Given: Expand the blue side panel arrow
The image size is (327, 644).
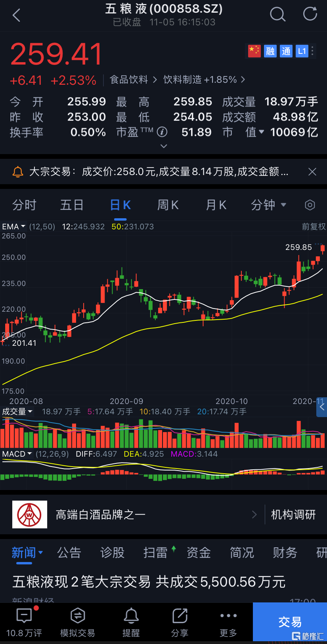Looking at the screenshot, I should click(x=322, y=407).
